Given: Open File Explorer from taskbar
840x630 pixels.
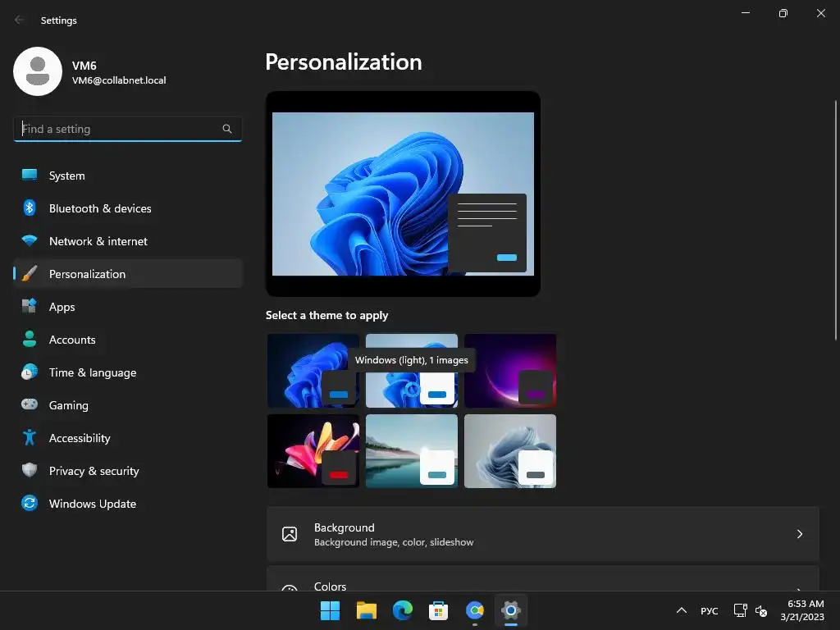Looking at the screenshot, I should pos(367,610).
